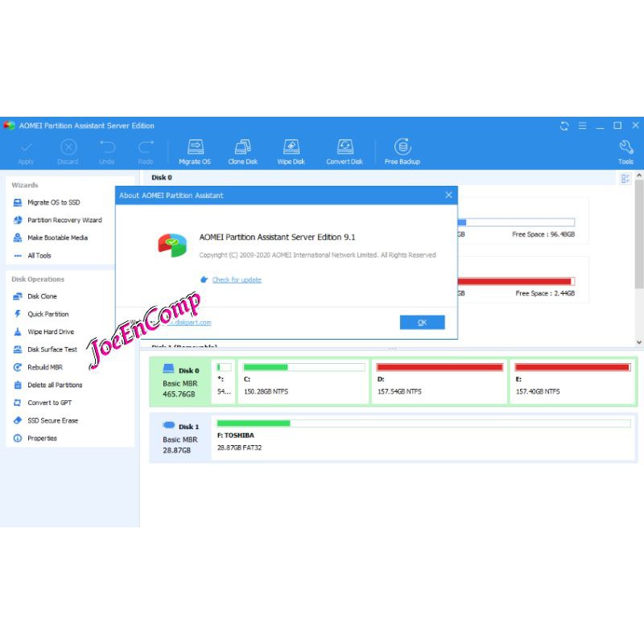This screenshot has width=644, height=644.
Task: Select Disk 1 Basic MBR header
Action: [x=180, y=438]
